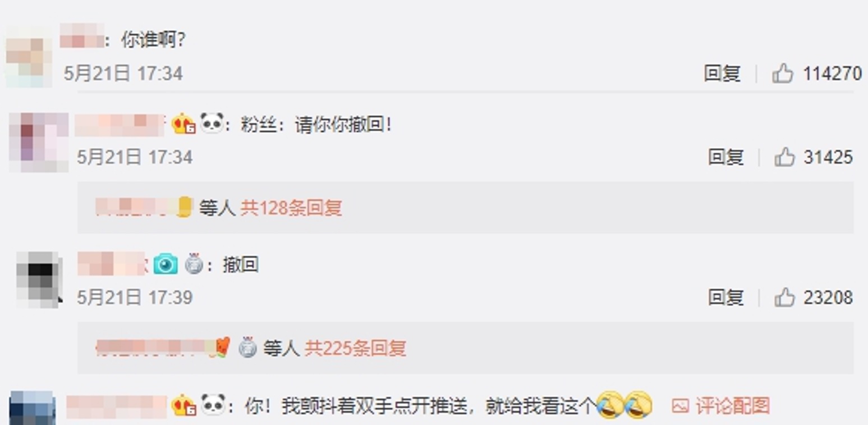Click thumbs-up icon showing 31425 likes
The height and width of the screenshot is (425, 868).
pyautogui.click(x=785, y=157)
